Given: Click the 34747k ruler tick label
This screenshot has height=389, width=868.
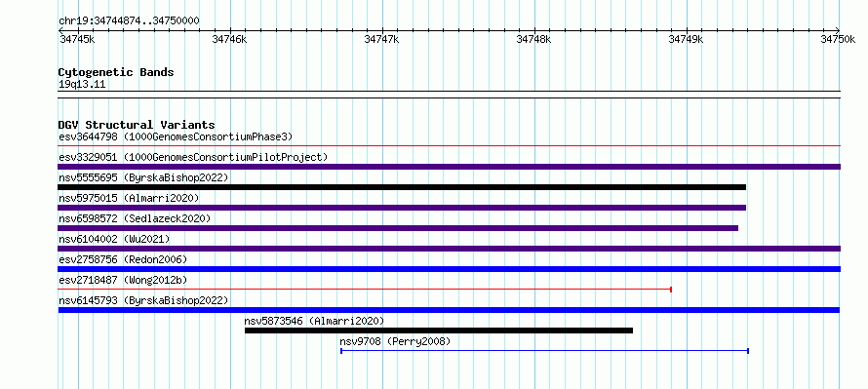Looking at the screenshot, I should 381,39.
